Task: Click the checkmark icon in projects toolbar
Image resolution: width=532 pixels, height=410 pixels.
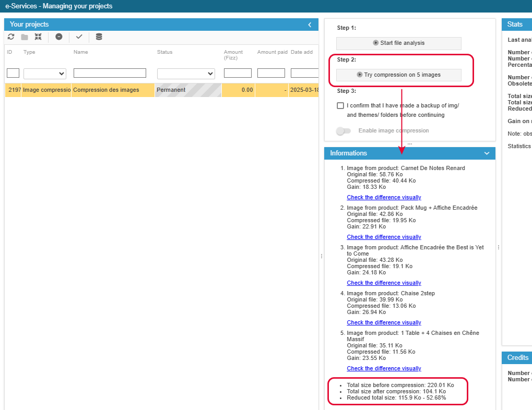Action: click(x=79, y=37)
